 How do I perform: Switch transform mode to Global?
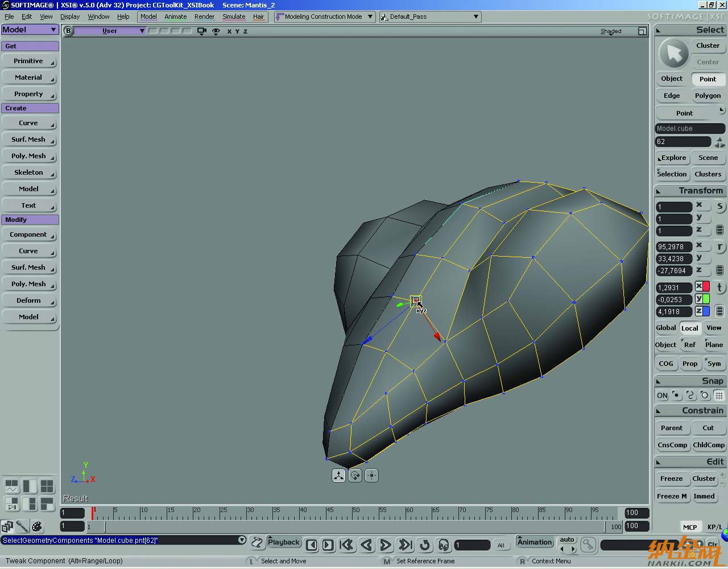666,328
